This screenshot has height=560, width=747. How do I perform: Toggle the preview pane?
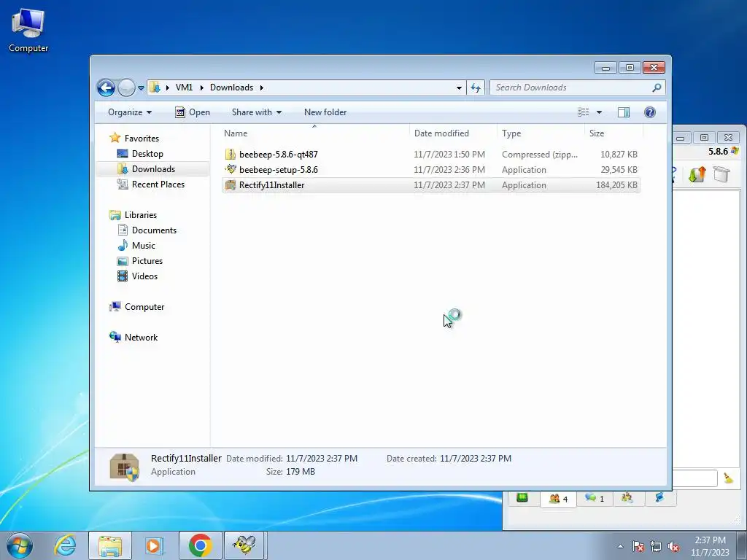pyautogui.click(x=623, y=112)
